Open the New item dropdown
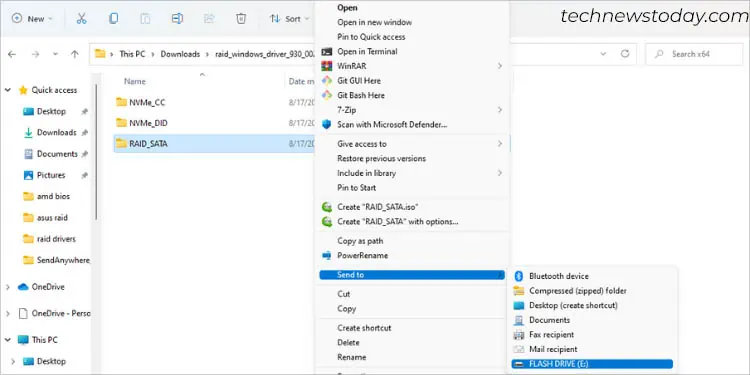The width and height of the screenshot is (750, 375). pos(32,19)
